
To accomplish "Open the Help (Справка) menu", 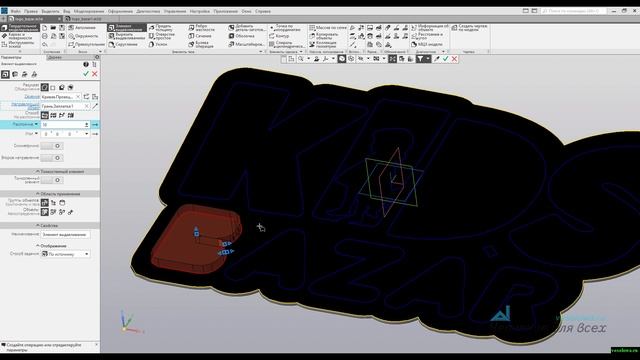I will [263, 11].
